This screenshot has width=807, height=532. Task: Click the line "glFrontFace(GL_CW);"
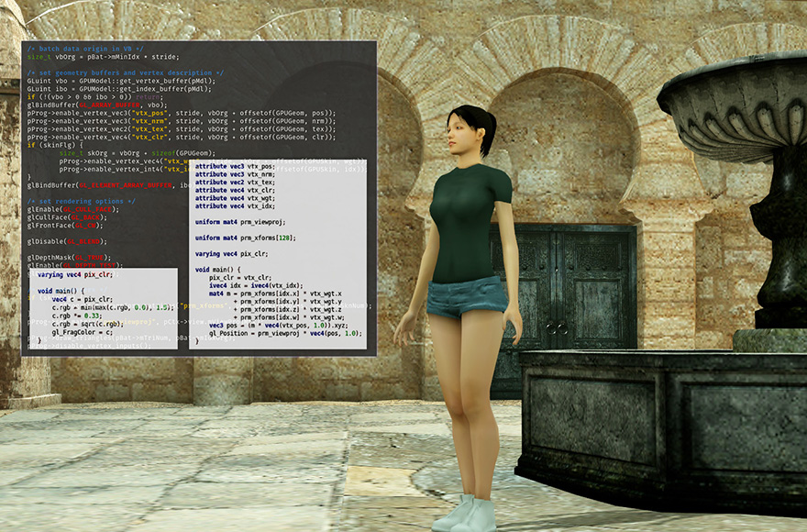65,226
